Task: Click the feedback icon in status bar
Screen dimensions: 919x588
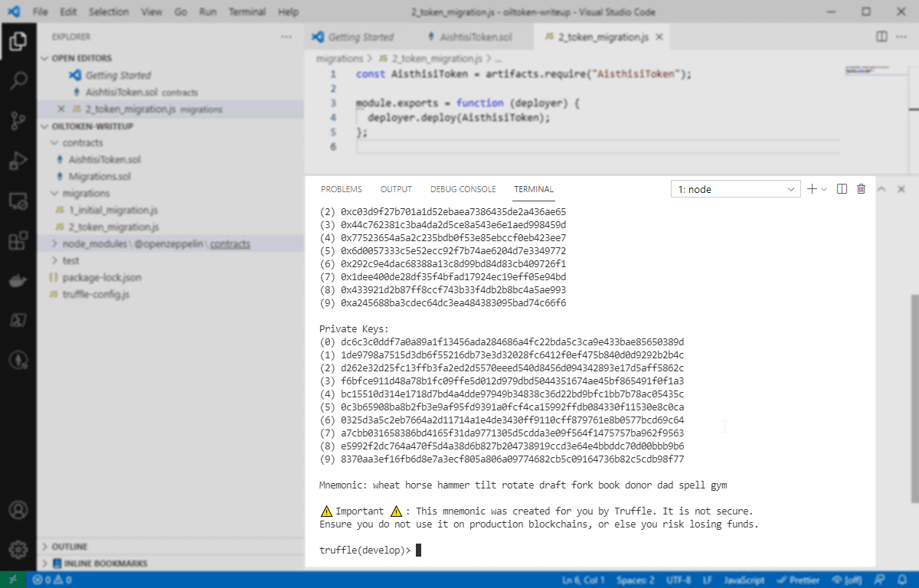Action: tap(881, 580)
